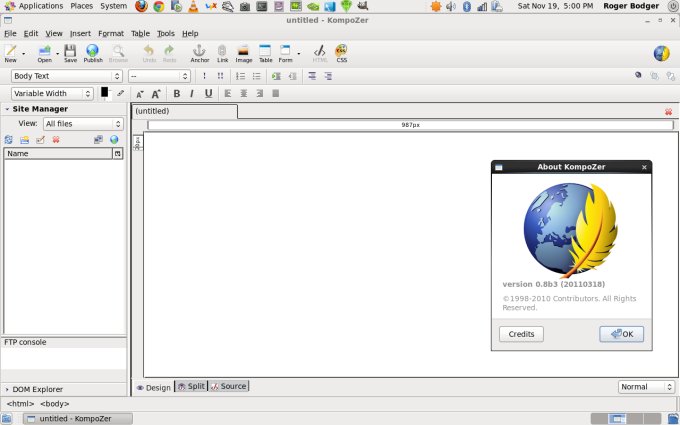Click the Save toolbar icon
The image size is (680, 425).
(70, 52)
